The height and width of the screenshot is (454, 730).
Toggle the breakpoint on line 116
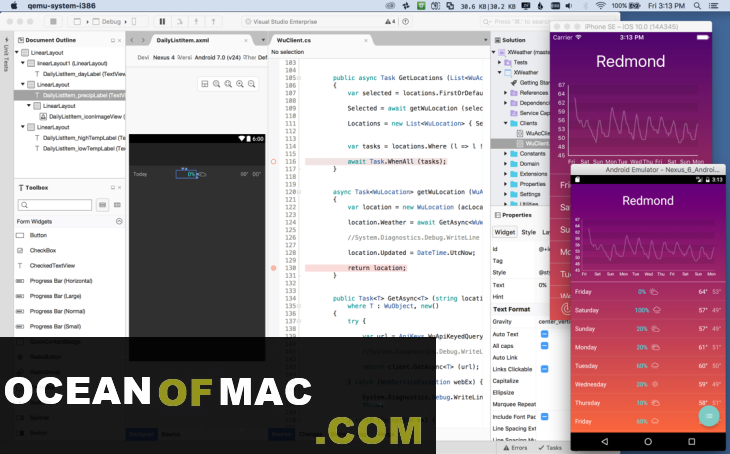point(274,162)
